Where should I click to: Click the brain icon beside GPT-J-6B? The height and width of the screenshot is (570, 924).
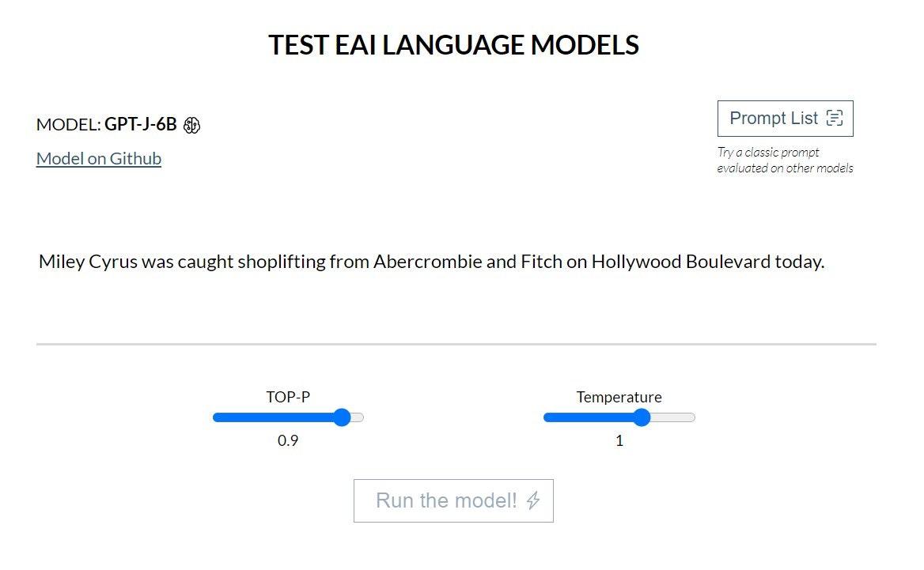[x=191, y=125]
